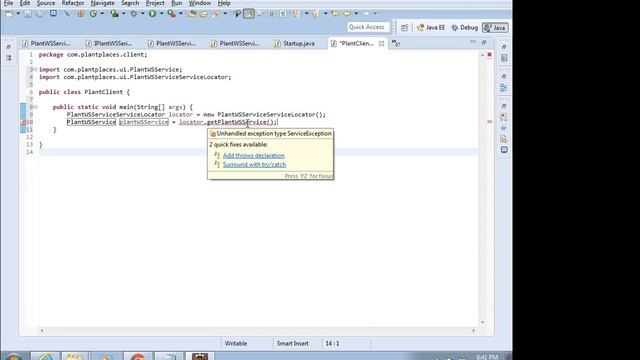Click the Quick Access search field
The height and width of the screenshot is (360, 640).
coord(369,27)
